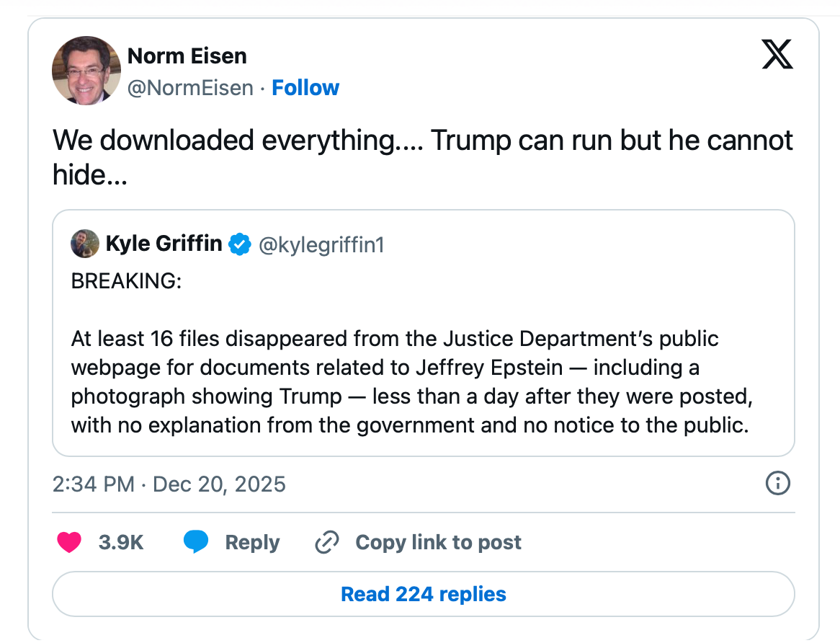
Task: Click Kyle Griffin's verified badge
Action: click(x=239, y=244)
